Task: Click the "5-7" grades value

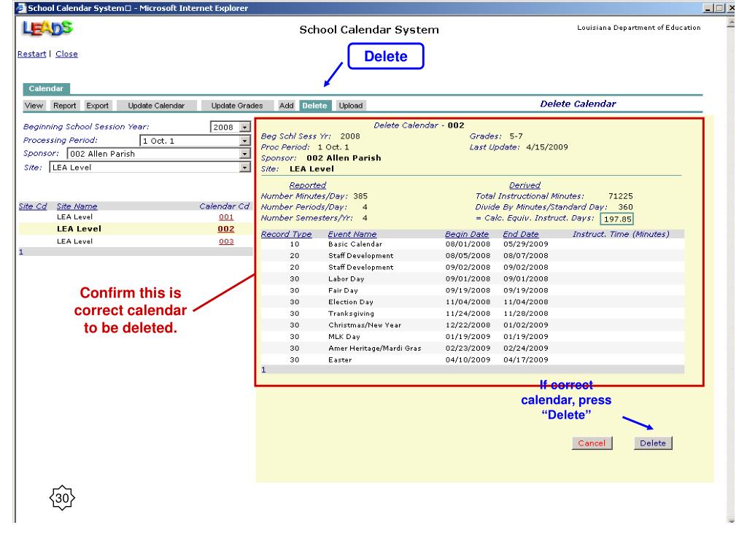Action: pos(516,136)
